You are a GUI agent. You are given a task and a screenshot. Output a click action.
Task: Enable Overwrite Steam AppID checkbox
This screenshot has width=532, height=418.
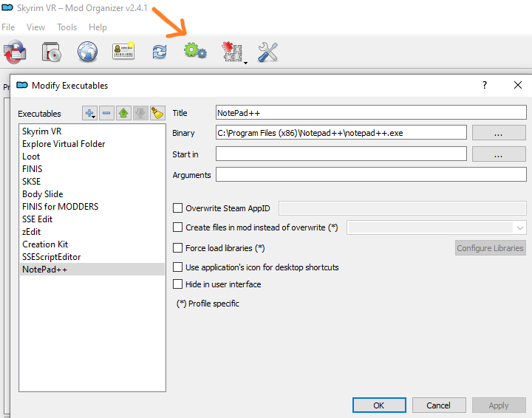pyautogui.click(x=178, y=208)
